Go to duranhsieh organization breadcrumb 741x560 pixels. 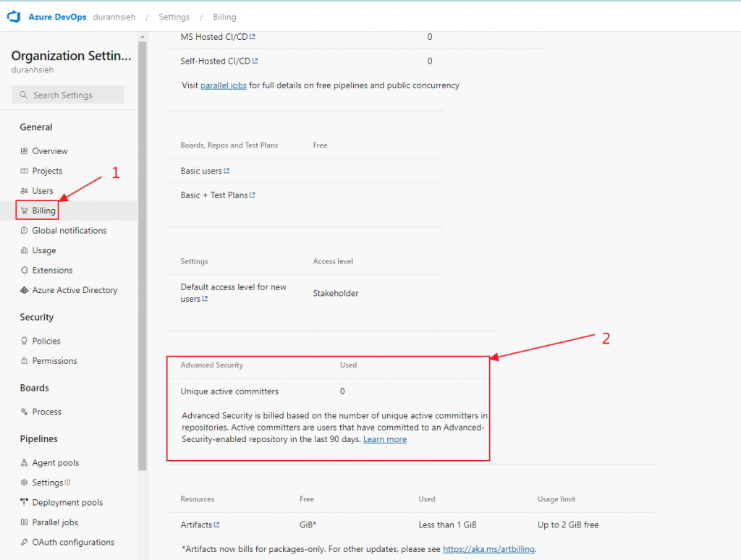(114, 17)
